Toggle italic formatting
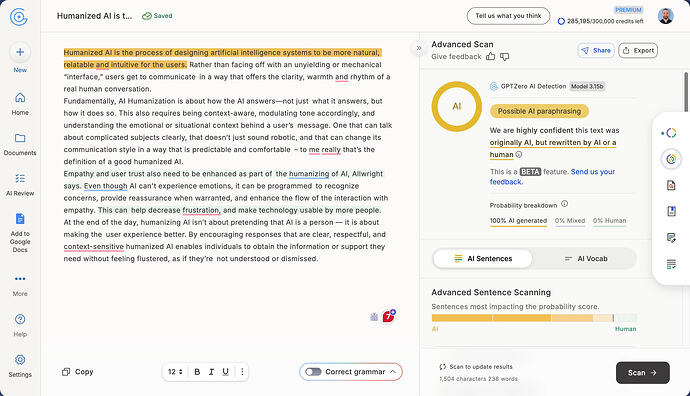 point(211,372)
